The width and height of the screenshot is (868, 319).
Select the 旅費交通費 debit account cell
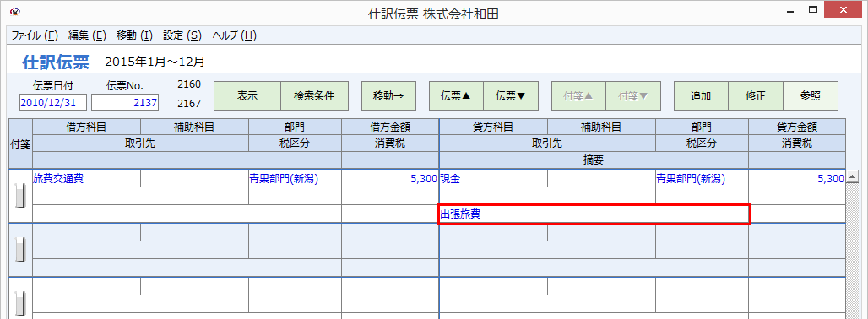coord(86,179)
